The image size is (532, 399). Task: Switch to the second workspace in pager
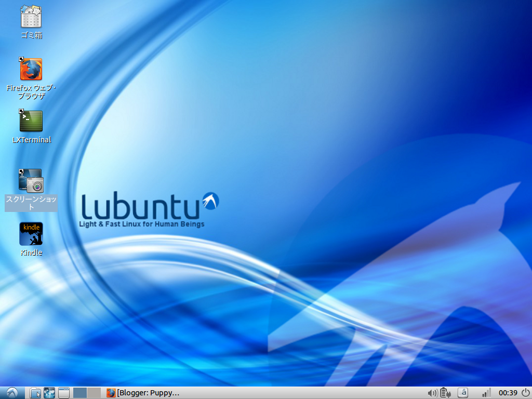tap(94, 393)
